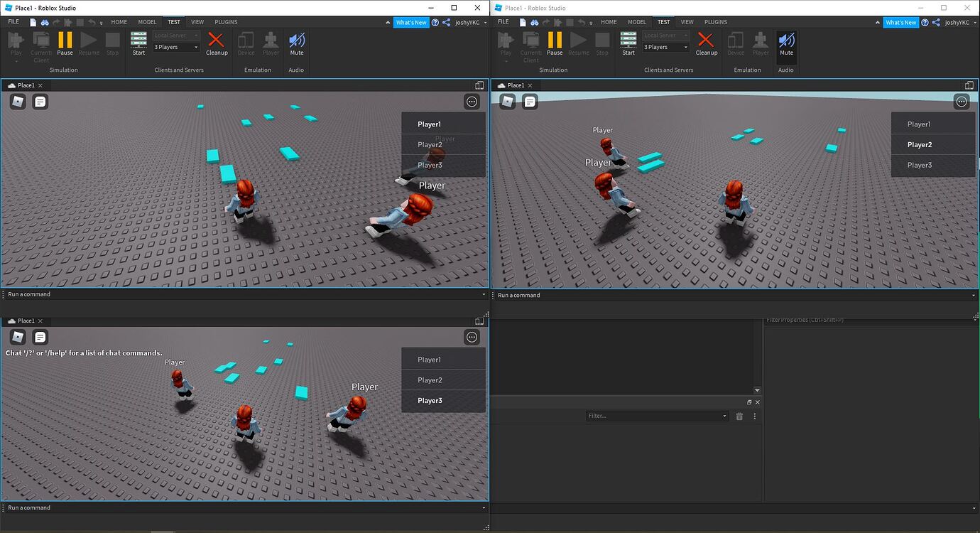This screenshot has width=980, height=533.
Task: Open the three-dot menu beside the trash icon
Action: coord(755,416)
